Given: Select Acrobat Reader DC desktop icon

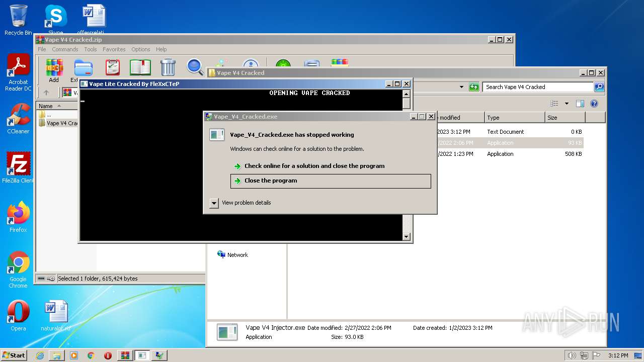Looking at the screenshot, I should 18,73.
